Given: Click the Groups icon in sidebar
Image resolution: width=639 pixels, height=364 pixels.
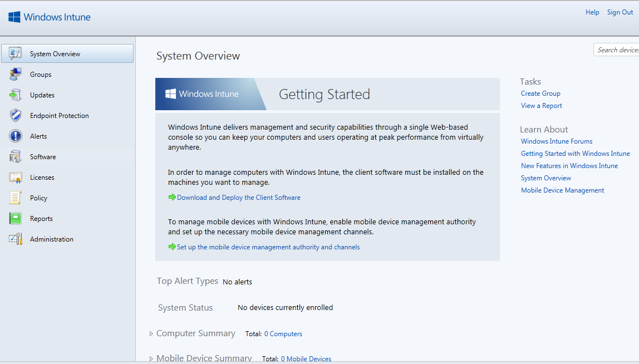Looking at the screenshot, I should [x=16, y=74].
